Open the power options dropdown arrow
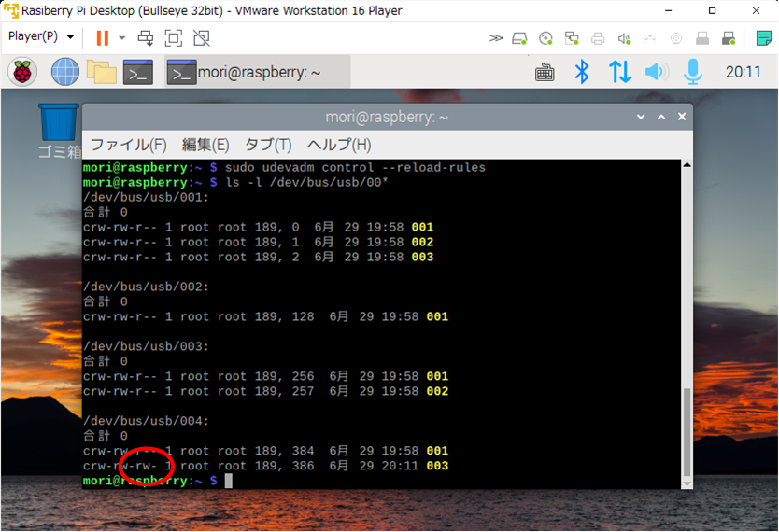Image resolution: width=779 pixels, height=532 pixels. tap(122, 37)
